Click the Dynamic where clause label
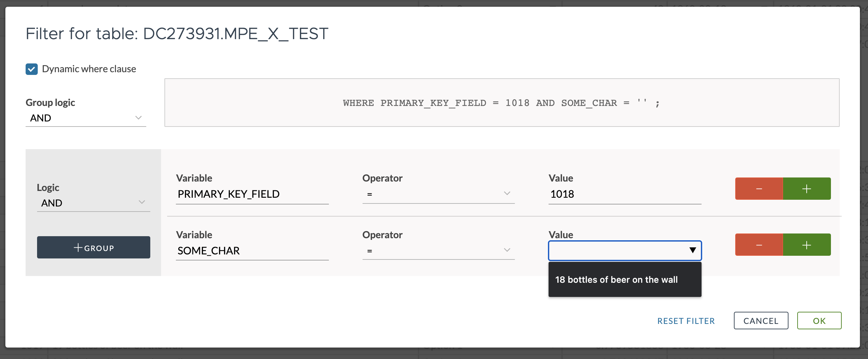This screenshot has width=868, height=359. pyautogui.click(x=89, y=69)
